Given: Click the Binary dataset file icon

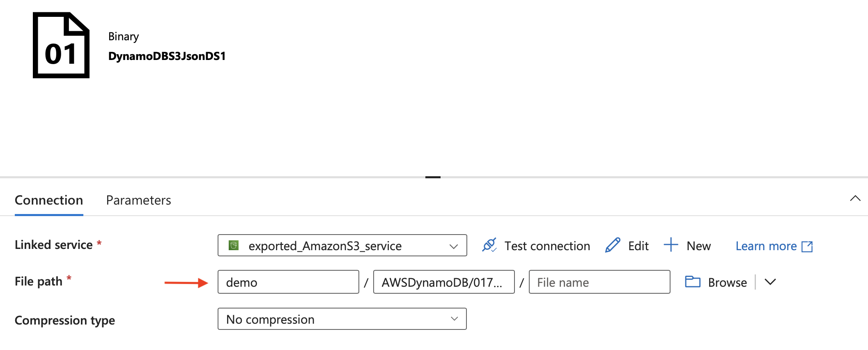Looking at the screenshot, I should [61, 45].
